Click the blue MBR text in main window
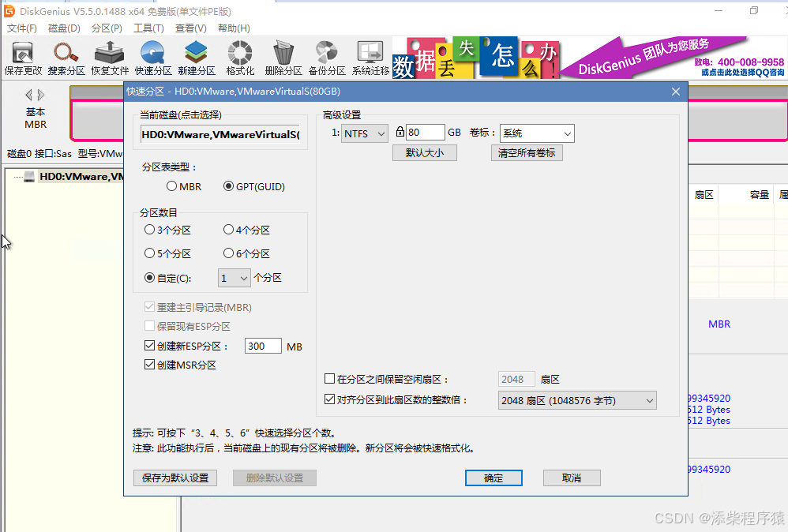Screen dimensions: 788x532 (719, 324)
